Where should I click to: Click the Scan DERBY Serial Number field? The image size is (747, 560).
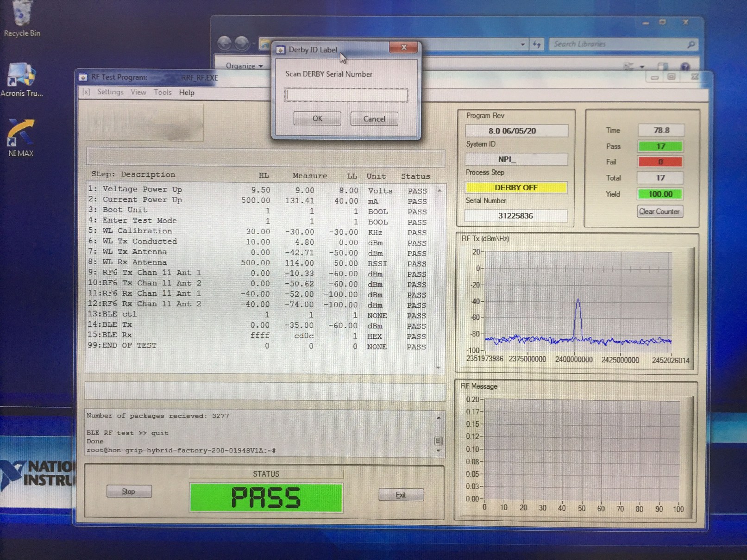(x=346, y=95)
